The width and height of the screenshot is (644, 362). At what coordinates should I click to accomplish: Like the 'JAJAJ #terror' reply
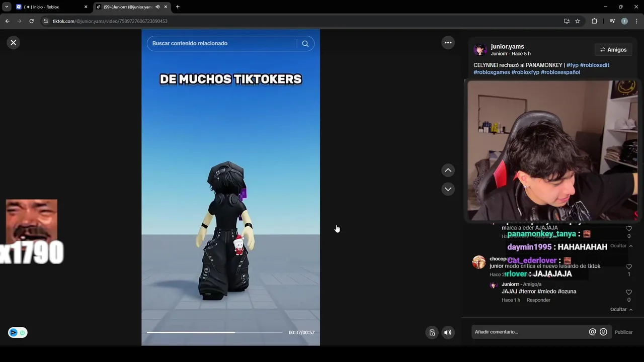pyautogui.click(x=628, y=292)
